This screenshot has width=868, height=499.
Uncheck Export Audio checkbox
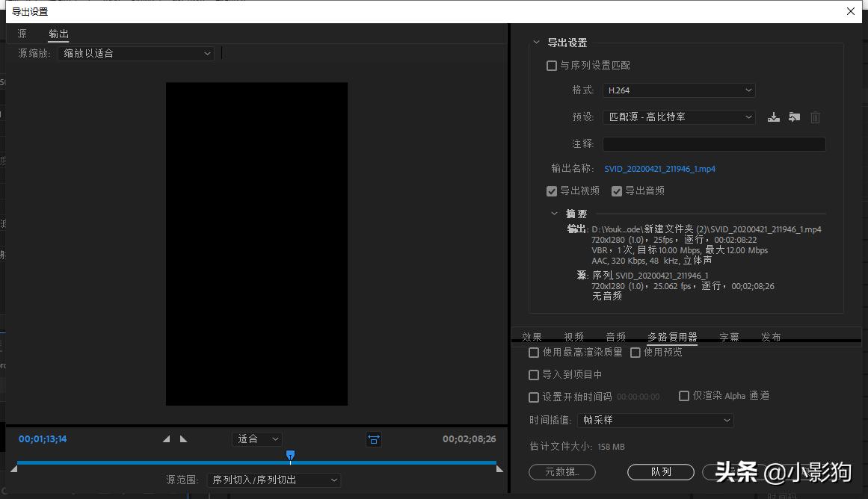(x=617, y=190)
